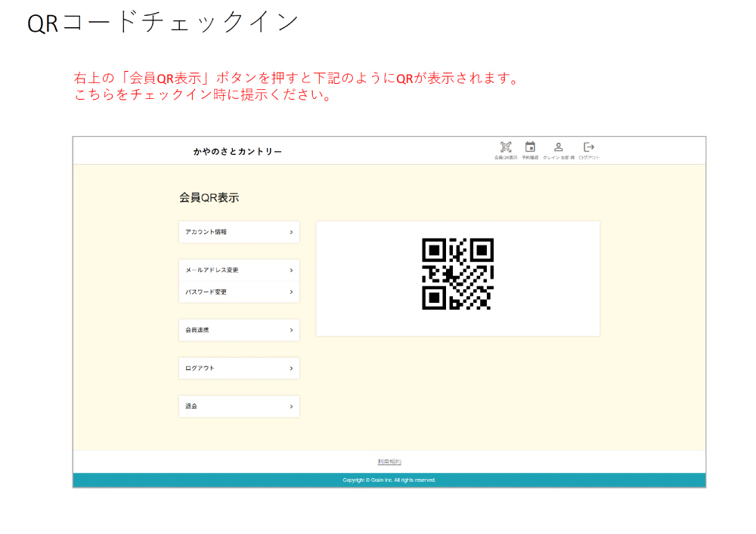Click the member QR display icon in header
The width and height of the screenshot is (756, 534).
point(506,147)
